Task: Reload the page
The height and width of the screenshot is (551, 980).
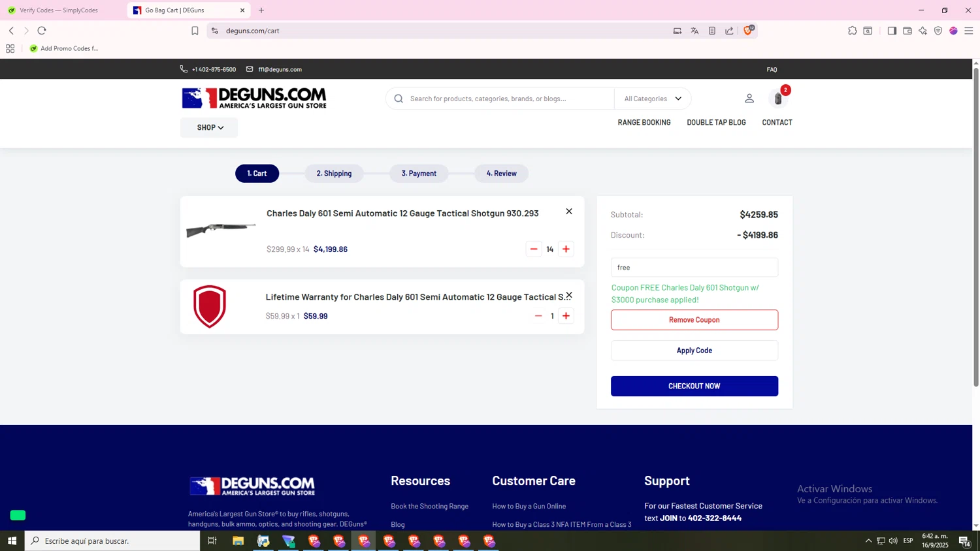Action: coord(42,31)
